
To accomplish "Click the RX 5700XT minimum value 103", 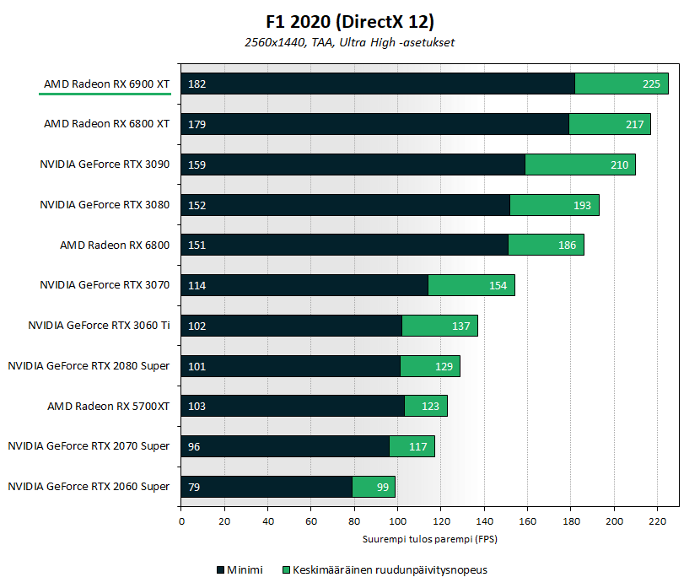I will pos(197,407).
